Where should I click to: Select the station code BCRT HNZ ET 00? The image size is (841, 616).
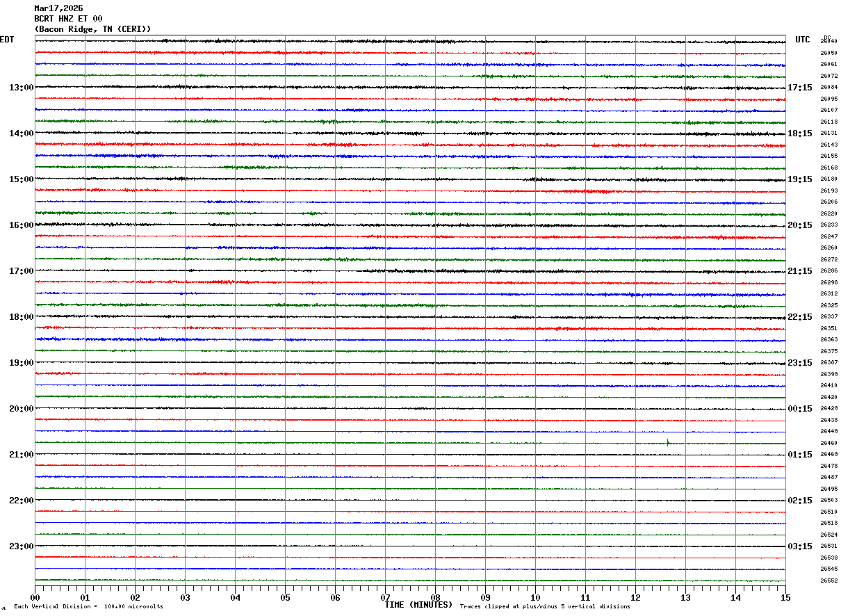68,19
